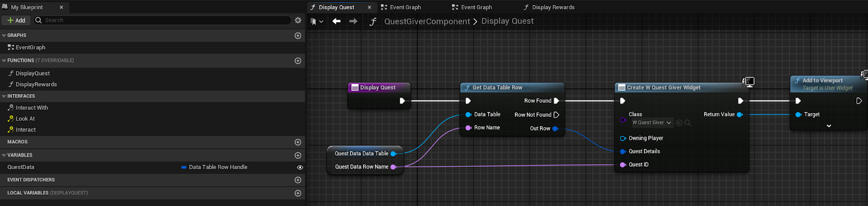
Task: Collapse the Variables section
Action: click(x=4, y=155)
